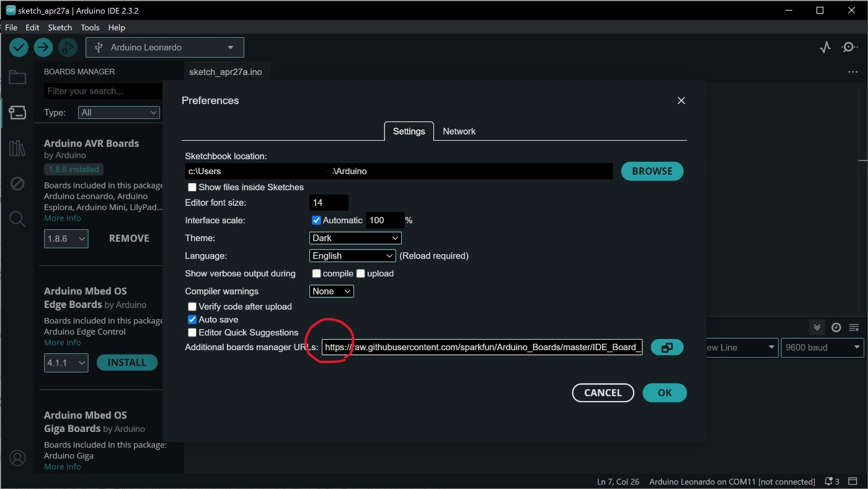Screen dimensions: 868x489
Task: Switch to the Network tab in Preferences
Action: tap(459, 131)
